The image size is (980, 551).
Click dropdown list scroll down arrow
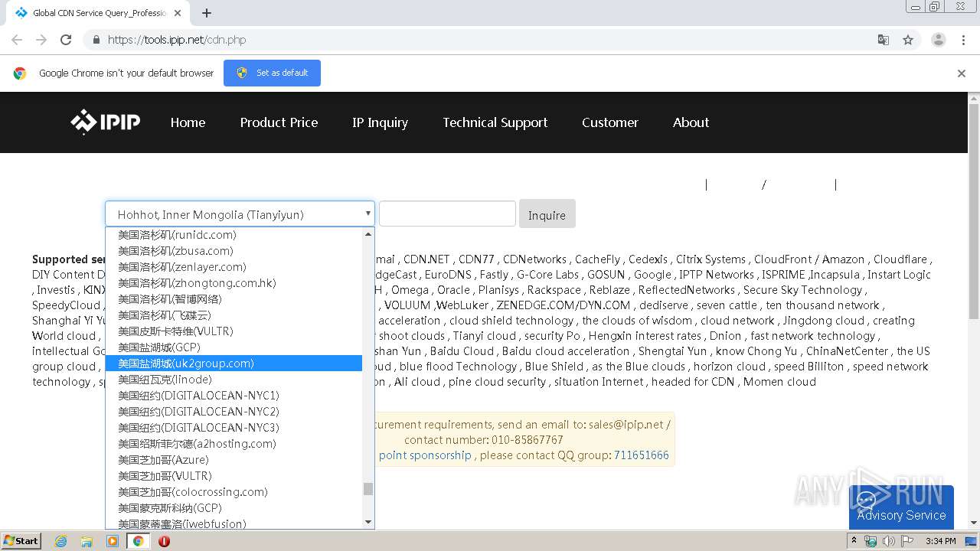click(368, 522)
